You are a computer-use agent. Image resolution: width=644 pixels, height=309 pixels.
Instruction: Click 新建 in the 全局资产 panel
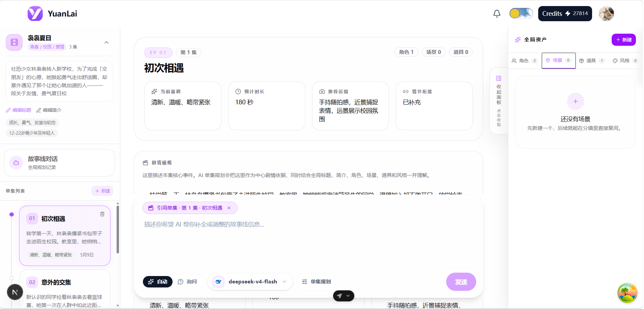coord(624,40)
